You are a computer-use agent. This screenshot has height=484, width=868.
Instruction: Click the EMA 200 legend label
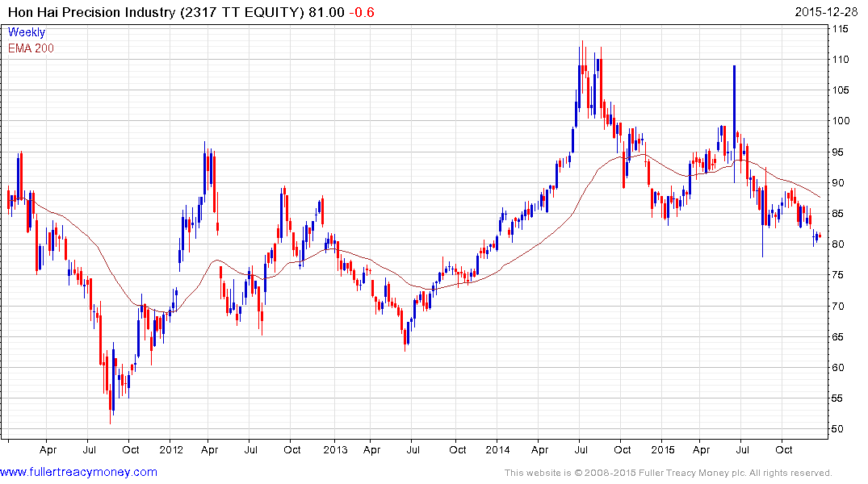pyautogui.click(x=31, y=48)
